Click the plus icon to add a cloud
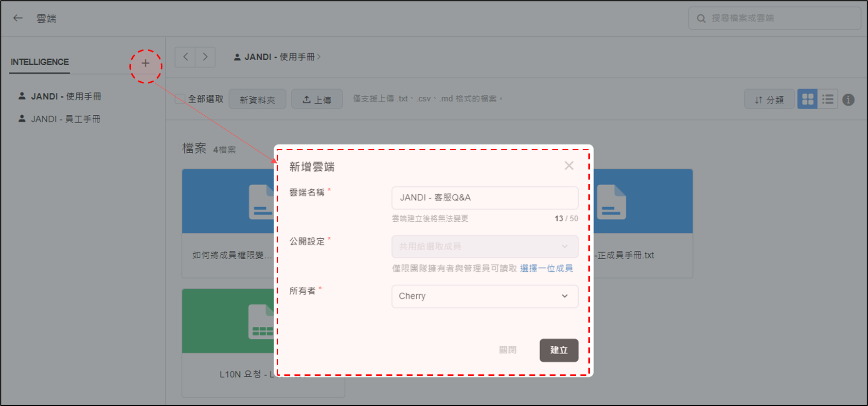This screenshot has height=406, width=868. (145, 63)
